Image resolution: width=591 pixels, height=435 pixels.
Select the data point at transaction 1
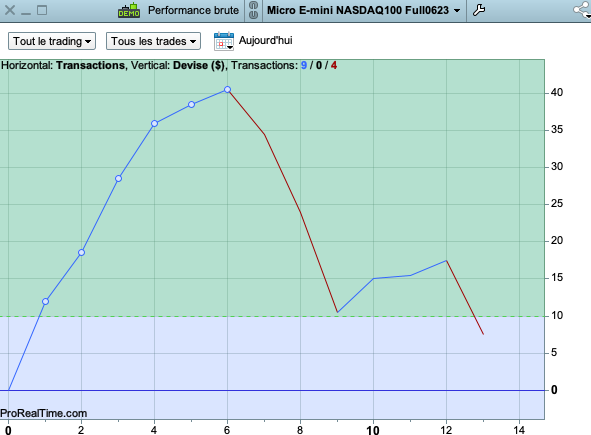click(45, 301)
